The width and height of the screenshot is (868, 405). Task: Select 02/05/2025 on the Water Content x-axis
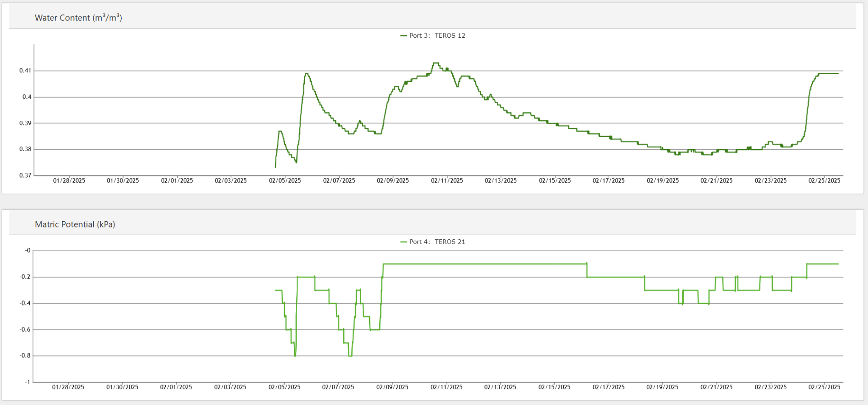tap(285, 181)
